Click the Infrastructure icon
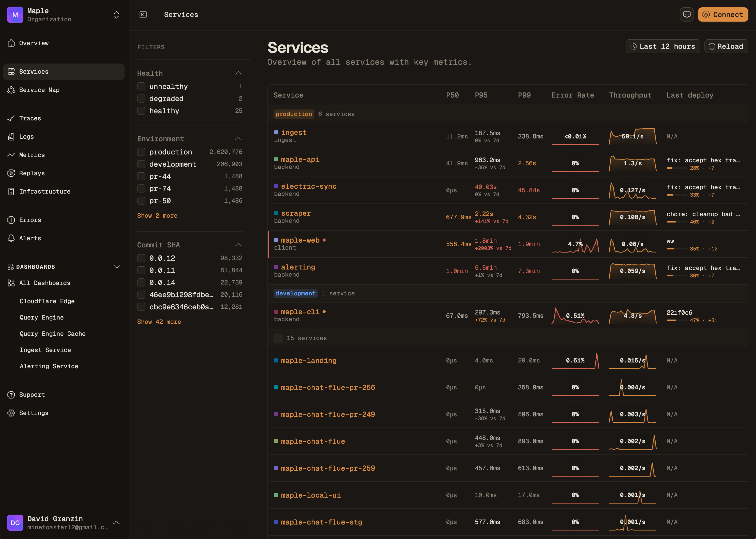 (11, 192)
